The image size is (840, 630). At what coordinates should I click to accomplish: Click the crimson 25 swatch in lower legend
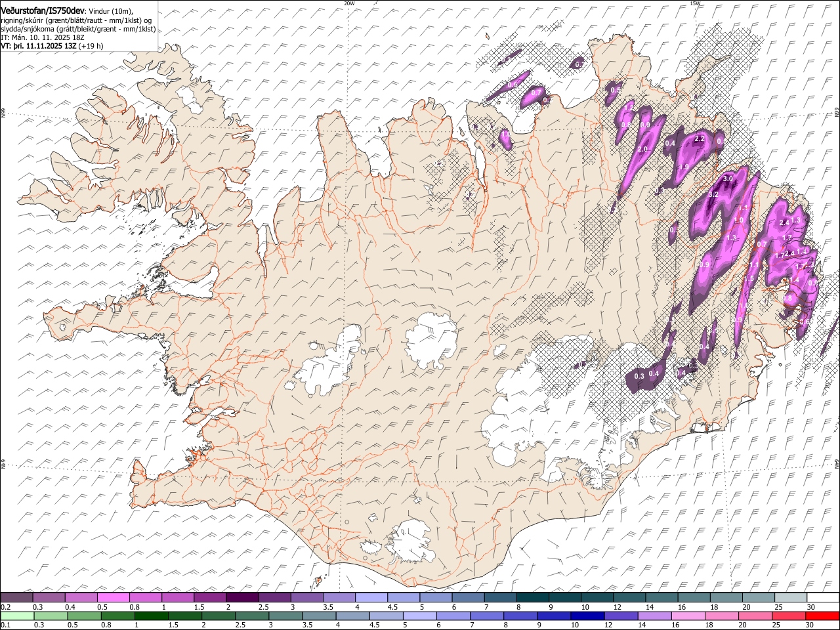788,616
